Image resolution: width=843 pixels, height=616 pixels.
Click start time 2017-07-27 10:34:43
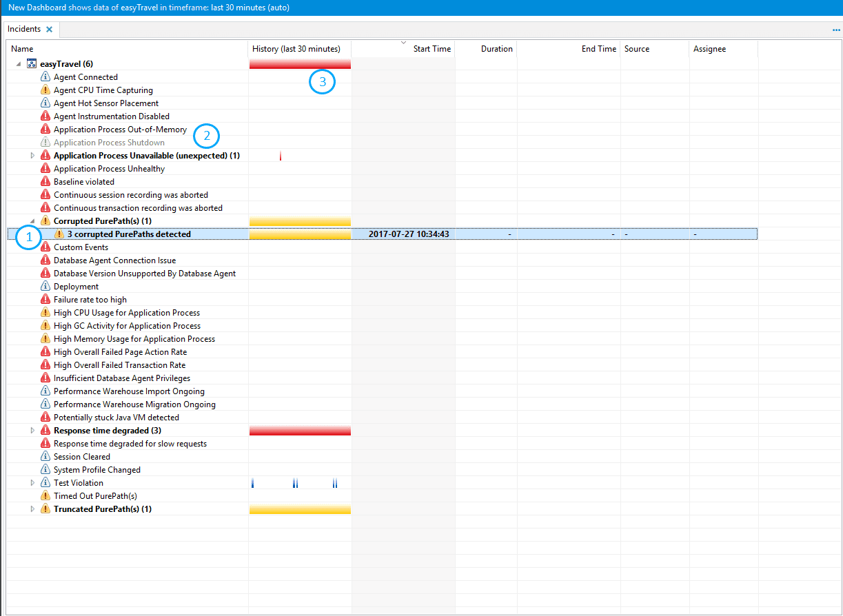409,234
